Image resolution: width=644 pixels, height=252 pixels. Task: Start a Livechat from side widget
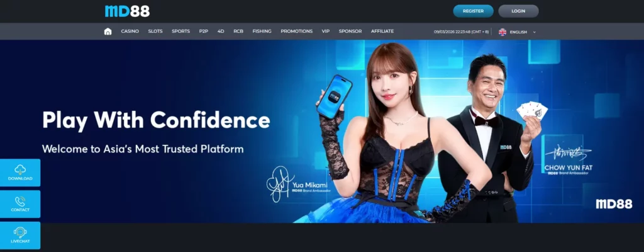point(20,235)
